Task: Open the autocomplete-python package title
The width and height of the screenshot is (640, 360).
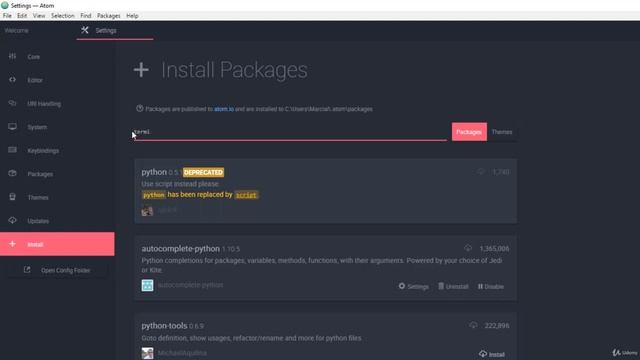Action: click(x=180, y=249)
